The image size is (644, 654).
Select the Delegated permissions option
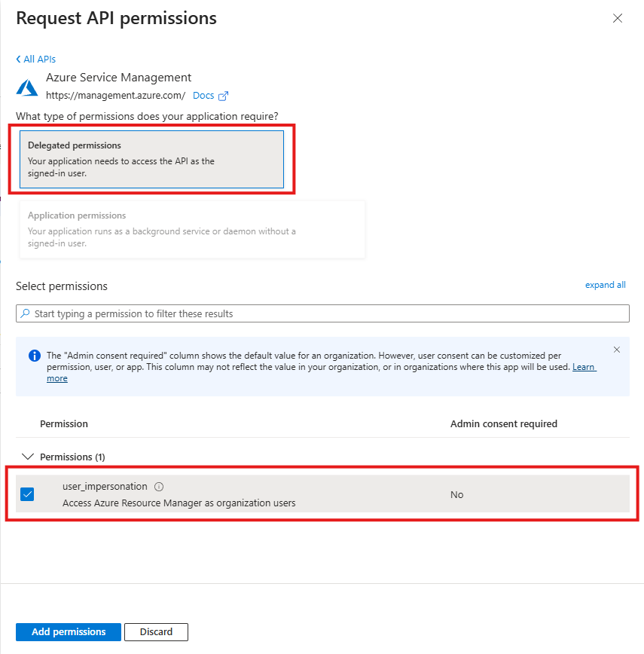151,159
